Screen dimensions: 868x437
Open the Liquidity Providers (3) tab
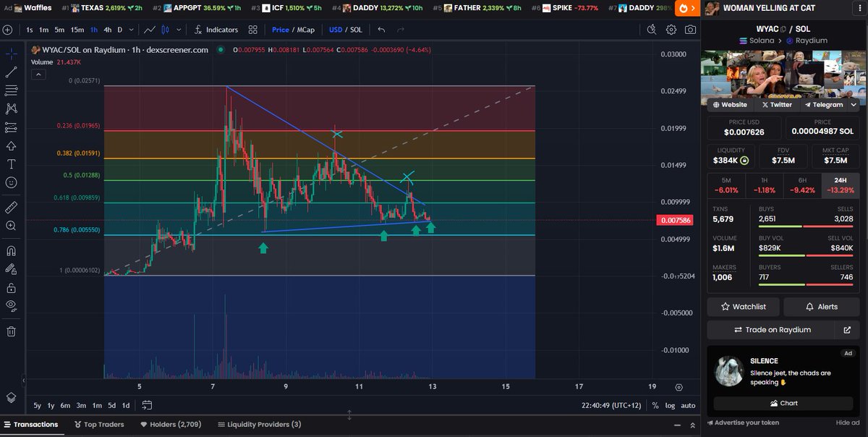(x=260, y=425)
